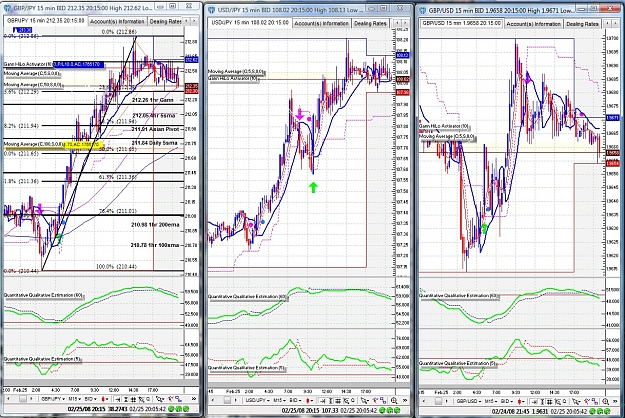Click left scroll arrow on USD/JPY chart scrollbar
The image size is (625, 418).
212,400
